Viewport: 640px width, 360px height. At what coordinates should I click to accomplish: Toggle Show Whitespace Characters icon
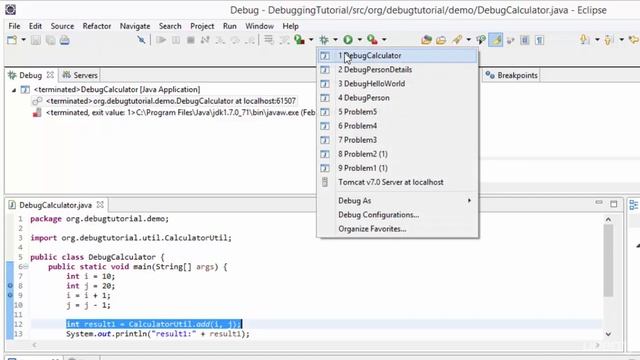pos(540,40)
